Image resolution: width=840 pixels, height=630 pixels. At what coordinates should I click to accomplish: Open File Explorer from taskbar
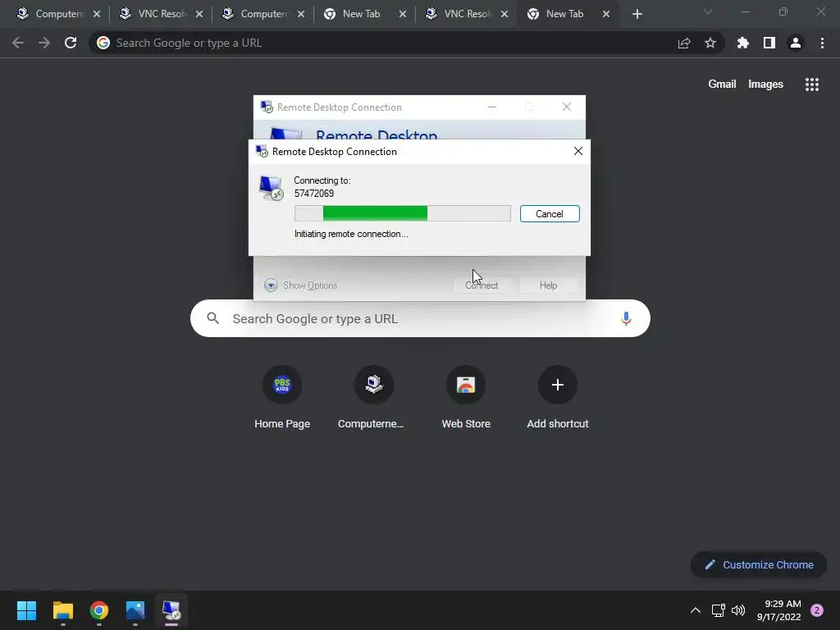point(62,610)
